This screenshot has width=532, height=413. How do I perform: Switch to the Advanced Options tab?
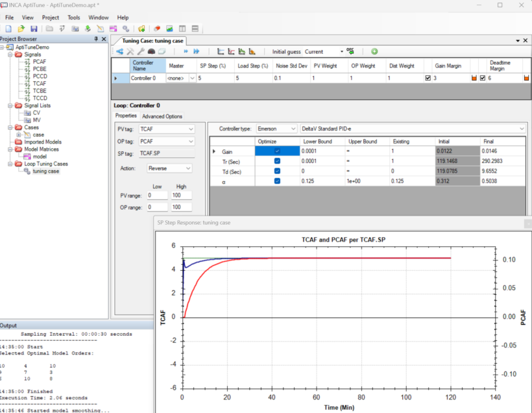[x=162, y=116]
